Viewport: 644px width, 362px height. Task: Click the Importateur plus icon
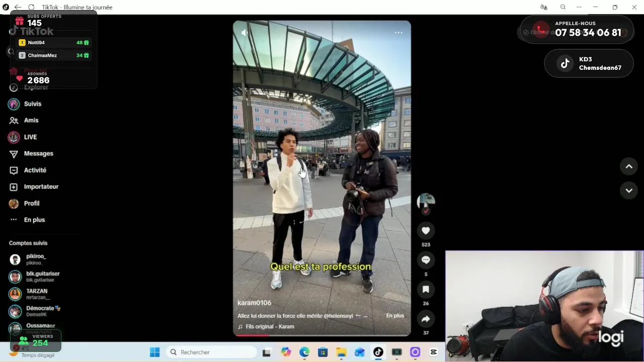14,187
